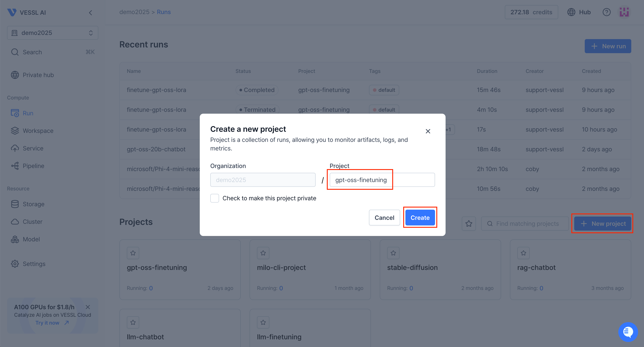Click the disabled Organization field demo2025
The image size is (644, 347).
click(x=263, y=180)
